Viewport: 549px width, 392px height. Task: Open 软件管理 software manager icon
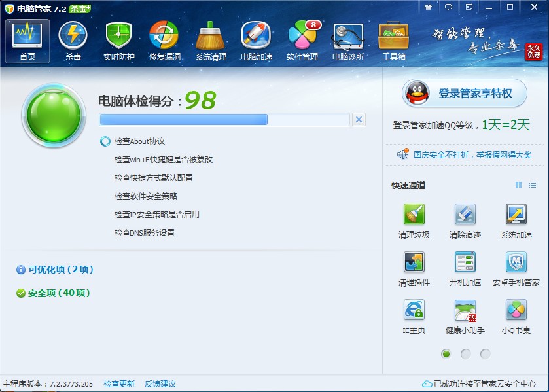(302, 41)
